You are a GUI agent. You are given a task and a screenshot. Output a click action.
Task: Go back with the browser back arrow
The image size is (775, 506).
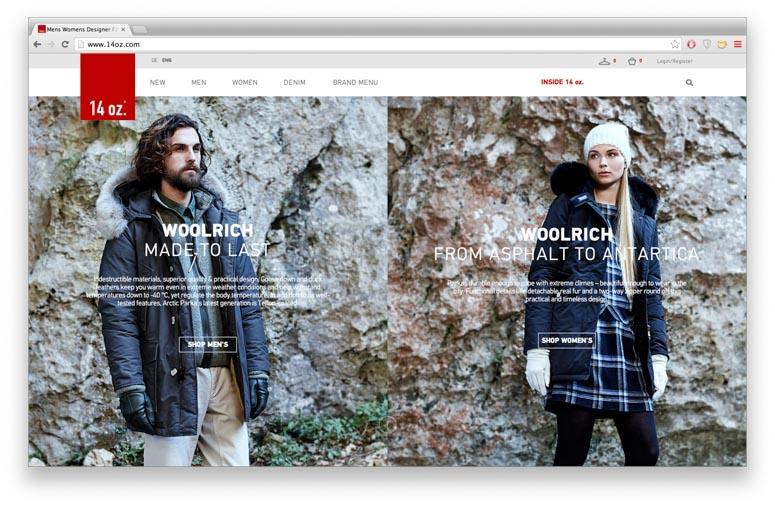[37, 44]
